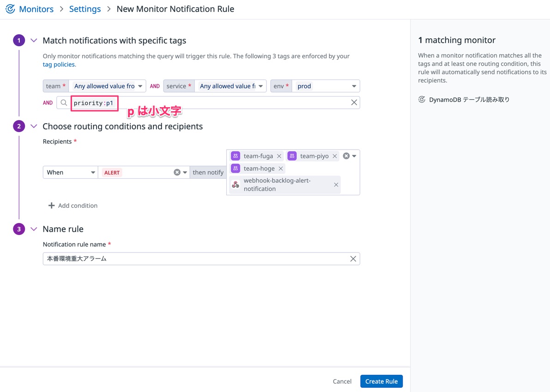Collapse the Name rule section chevron
550x392 pixels.
pos(33,229)
